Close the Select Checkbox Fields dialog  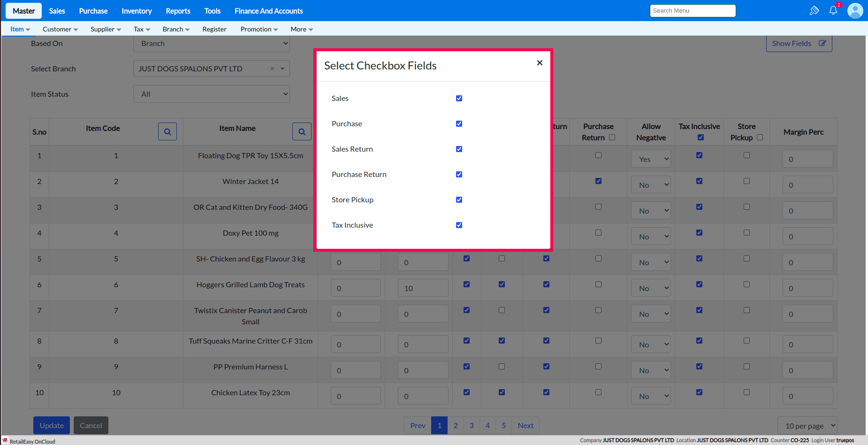click(x=540, y=63)
